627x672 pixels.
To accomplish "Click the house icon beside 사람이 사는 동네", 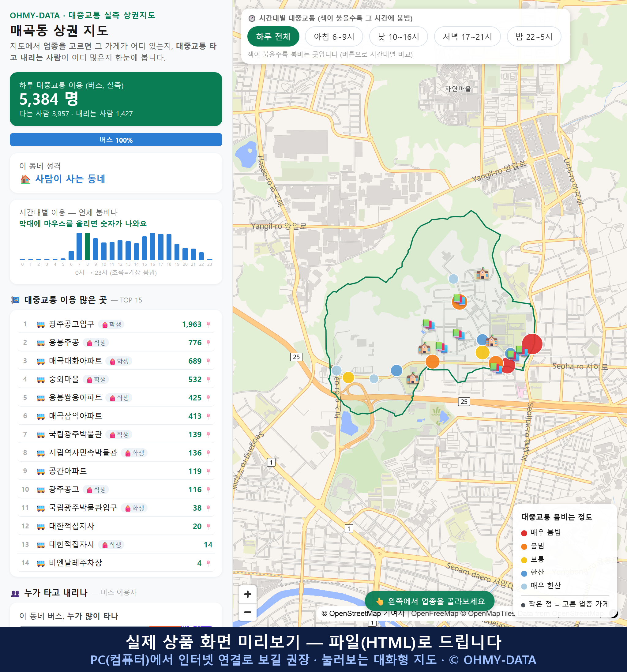I will [x=25, y=179].
